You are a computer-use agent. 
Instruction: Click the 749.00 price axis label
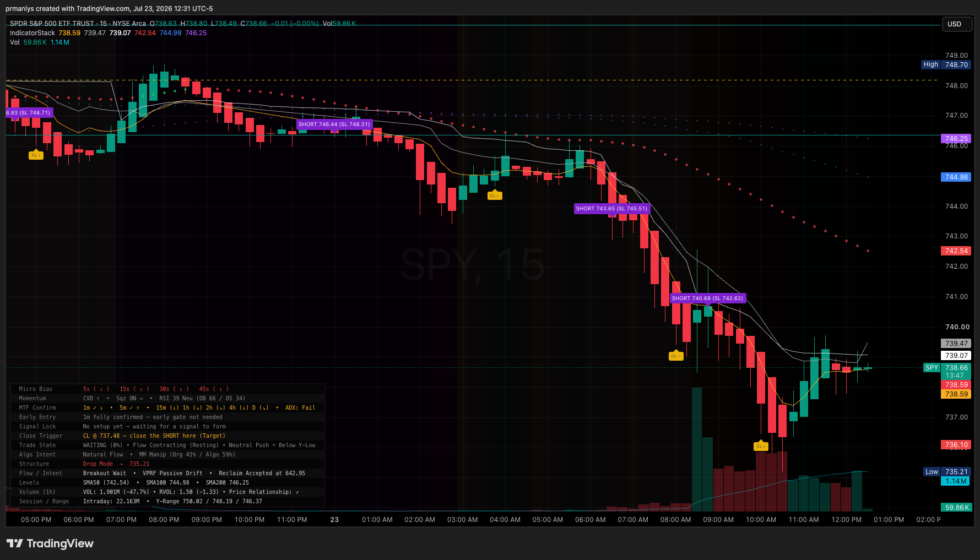tap(956, 56)
